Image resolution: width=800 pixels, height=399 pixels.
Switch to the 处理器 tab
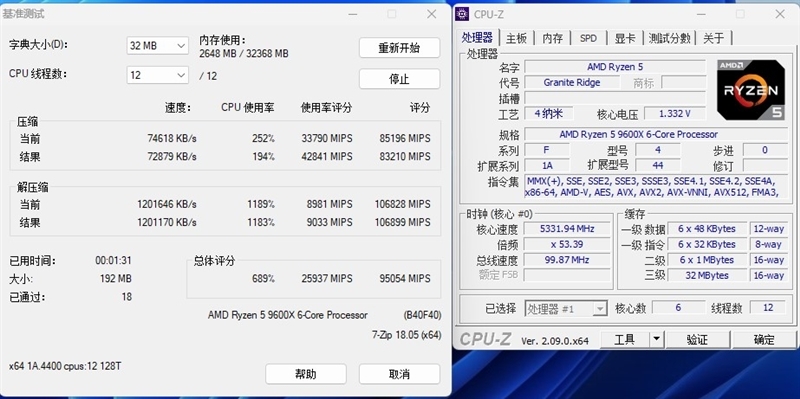(x=477, y=38)
